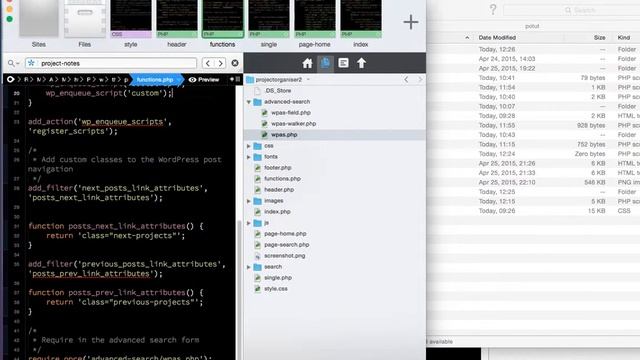Go to the Home location in file browser
Screen dimensions: 640x360
pos(307,63)
